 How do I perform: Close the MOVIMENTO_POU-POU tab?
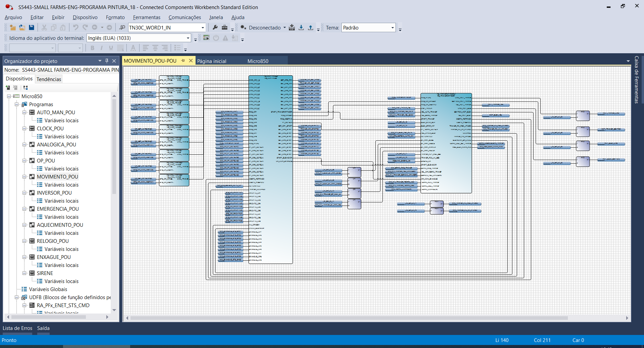pos(191,61)
